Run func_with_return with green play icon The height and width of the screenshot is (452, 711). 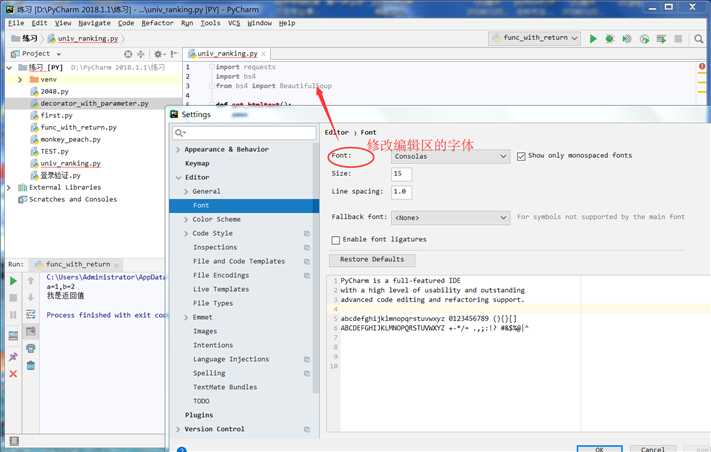pos(593,39)
